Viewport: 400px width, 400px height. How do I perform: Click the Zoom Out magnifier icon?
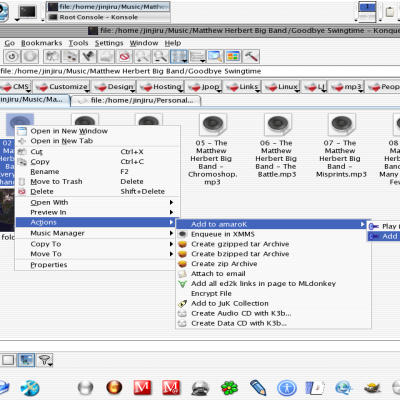tap(160, 57)
